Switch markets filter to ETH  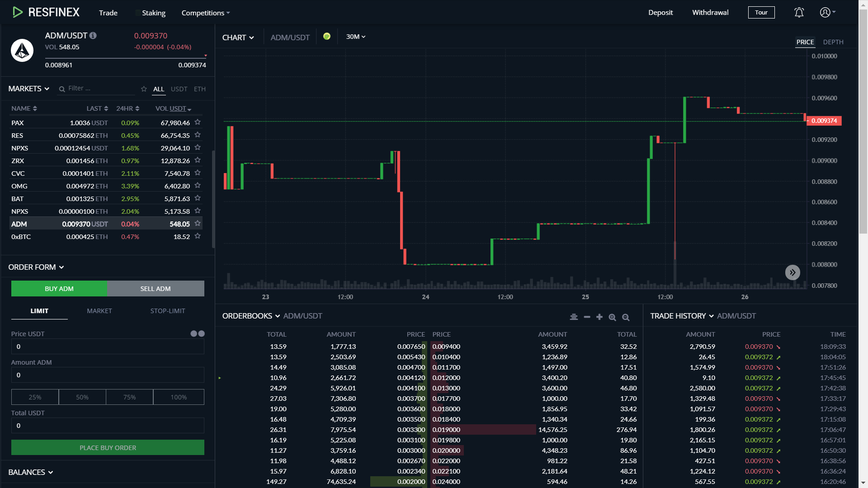(200, 89)
